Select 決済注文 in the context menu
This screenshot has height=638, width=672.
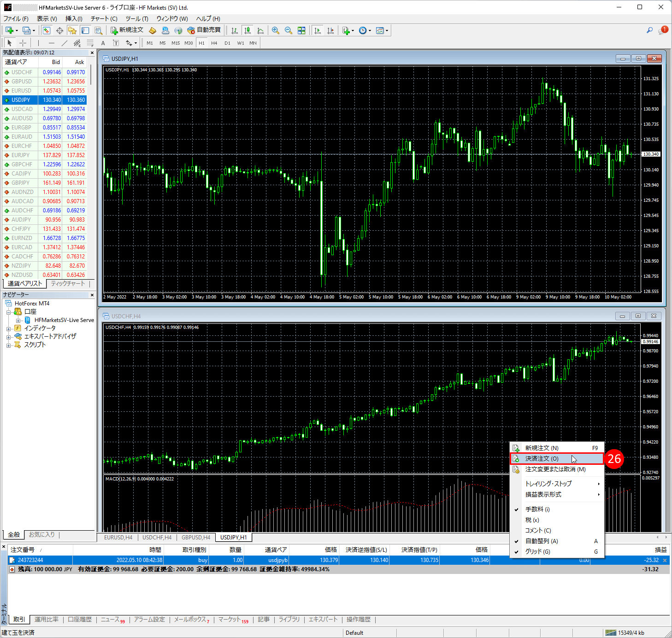point(542,458)
